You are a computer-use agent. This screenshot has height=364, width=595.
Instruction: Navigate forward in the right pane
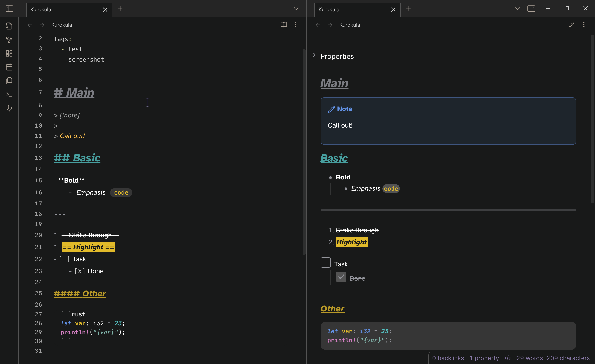(330, 25)
